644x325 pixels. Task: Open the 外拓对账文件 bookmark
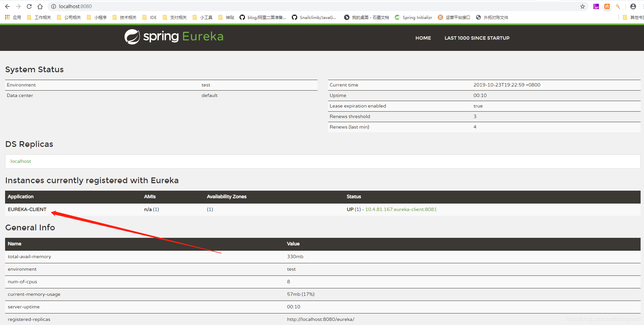tap(492, 17)
